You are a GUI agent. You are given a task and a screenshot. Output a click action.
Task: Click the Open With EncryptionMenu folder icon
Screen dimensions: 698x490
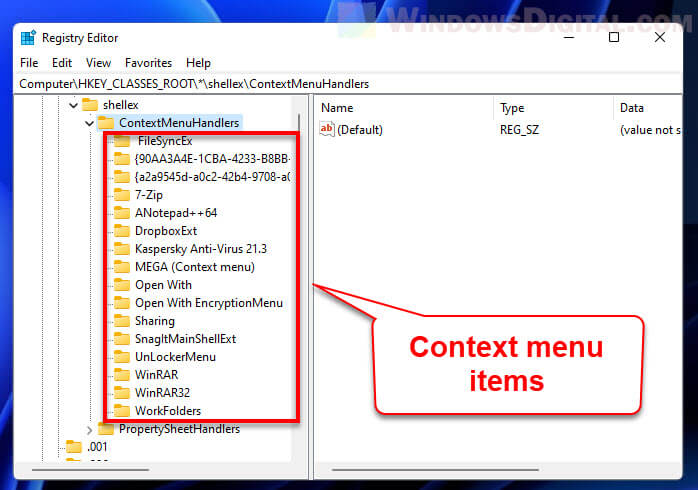[122, 303]
